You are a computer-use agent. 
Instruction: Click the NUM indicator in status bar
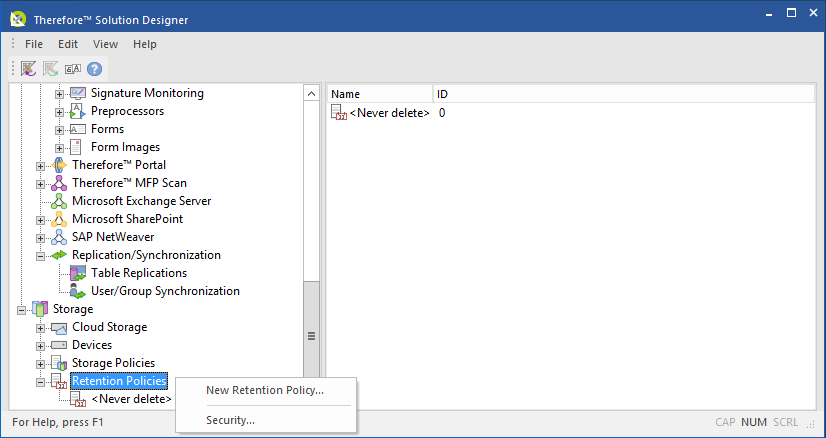(x=754, y=422)
